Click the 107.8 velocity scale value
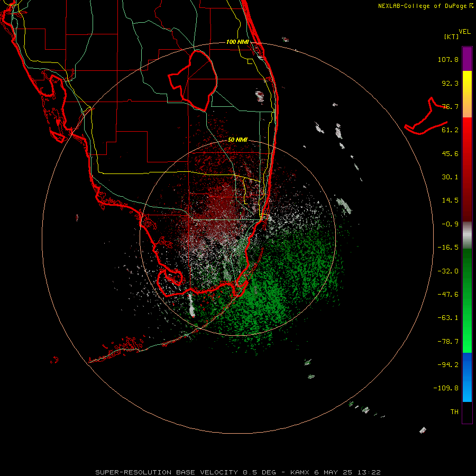The image size is (476, 476). tap(448, 59)
